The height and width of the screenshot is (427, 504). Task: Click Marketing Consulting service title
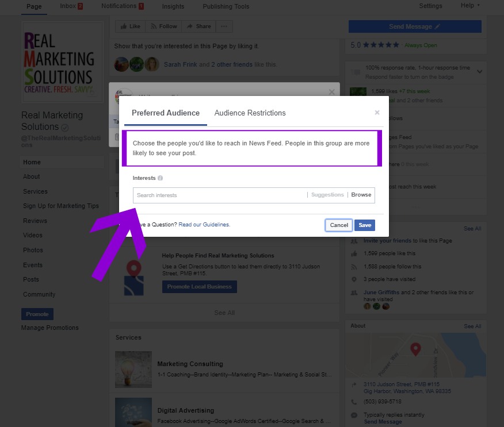click(x=190, y=364)
